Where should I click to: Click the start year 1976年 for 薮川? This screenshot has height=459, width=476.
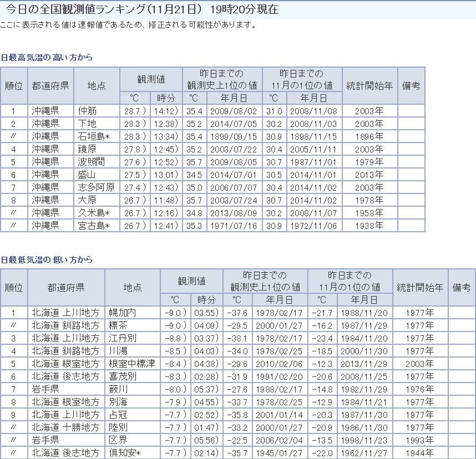[420, 389]
